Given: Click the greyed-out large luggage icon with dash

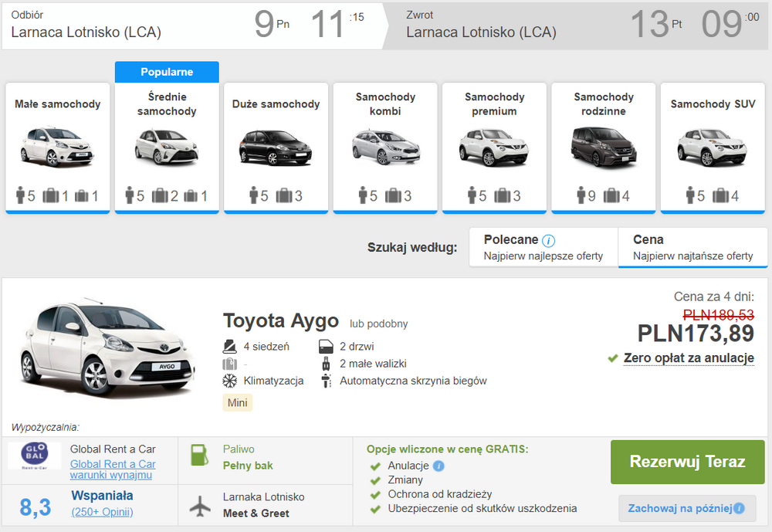Looking at the screenshot, I should pos(229,364).
